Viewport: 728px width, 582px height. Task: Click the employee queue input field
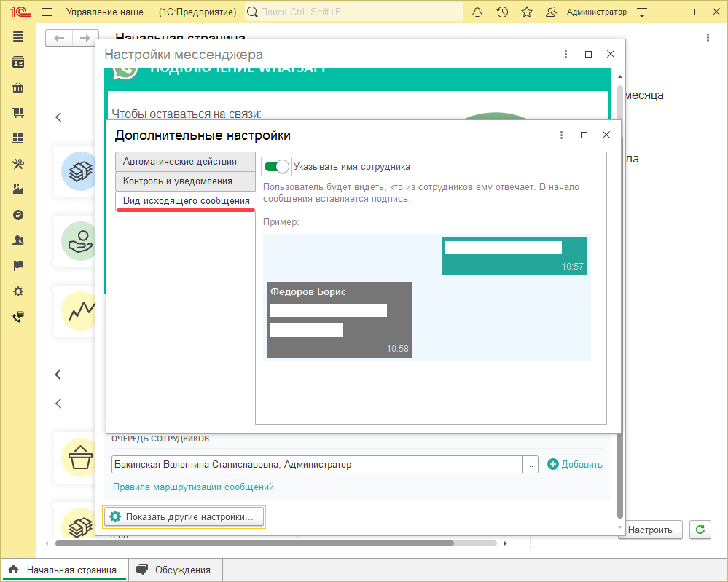(x=316, y=465)
